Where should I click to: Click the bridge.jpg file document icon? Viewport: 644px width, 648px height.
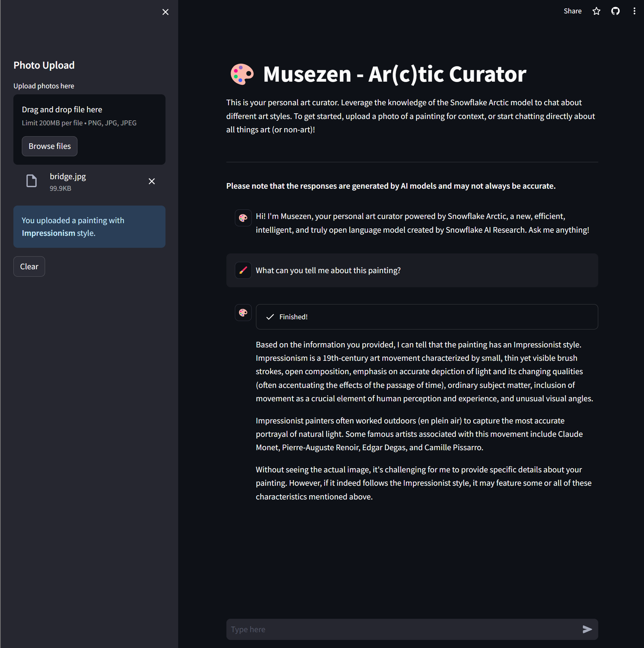(32, 181)
